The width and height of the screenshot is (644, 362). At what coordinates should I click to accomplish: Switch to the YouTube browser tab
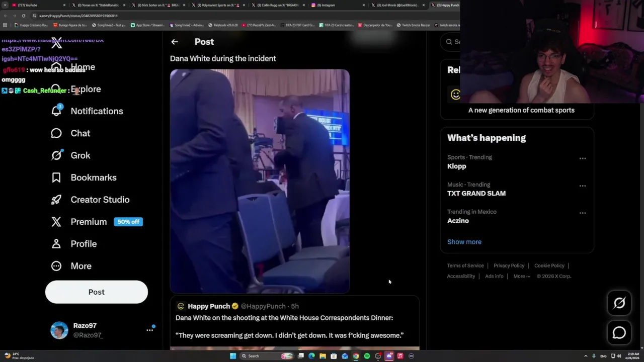point(38,5)
